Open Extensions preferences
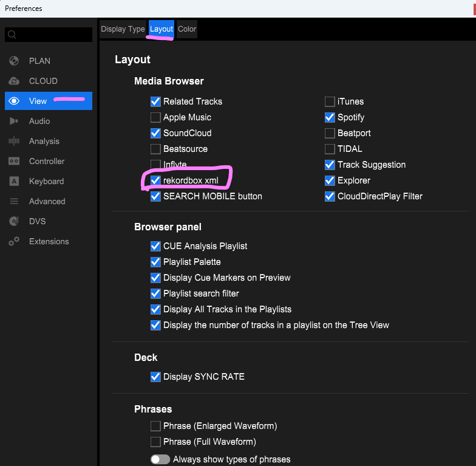The image size is (476, 466). (49, 242)
